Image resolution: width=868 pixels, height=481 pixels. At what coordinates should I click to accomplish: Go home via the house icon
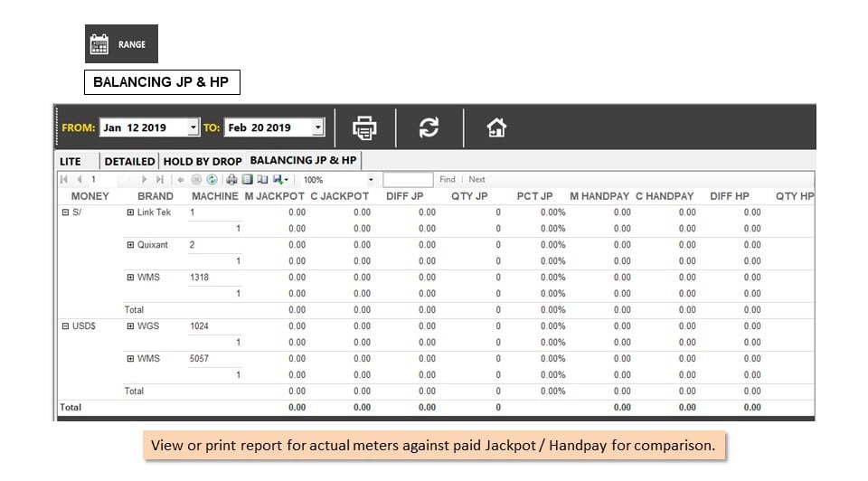(x=496, y=127)
